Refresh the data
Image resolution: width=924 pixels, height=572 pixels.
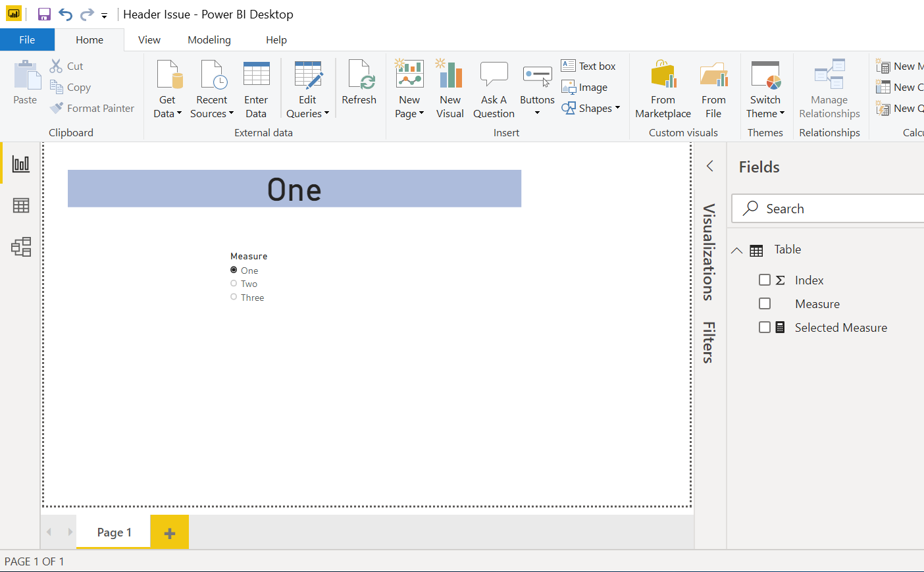[x=359, y=82]
